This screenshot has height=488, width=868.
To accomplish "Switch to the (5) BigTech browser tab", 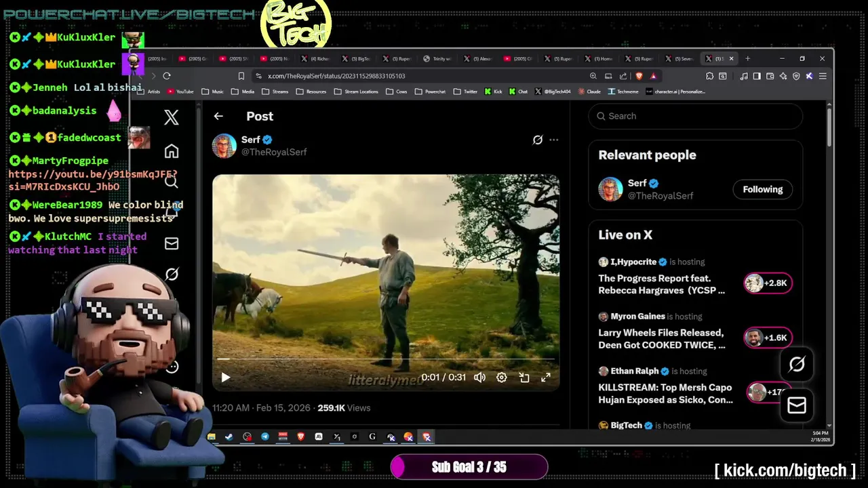I will (356, 59).
